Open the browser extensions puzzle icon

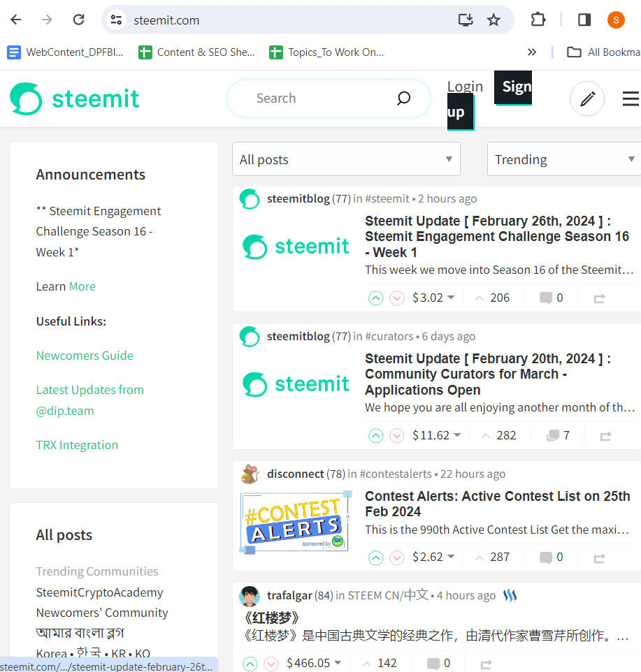[x=538, y=20]
